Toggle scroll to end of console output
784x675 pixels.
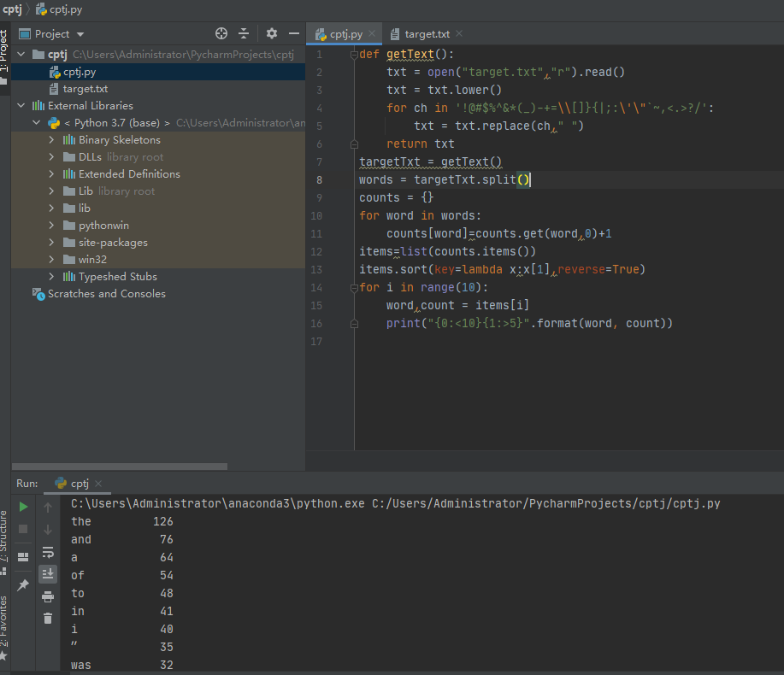tap(48, 574)
